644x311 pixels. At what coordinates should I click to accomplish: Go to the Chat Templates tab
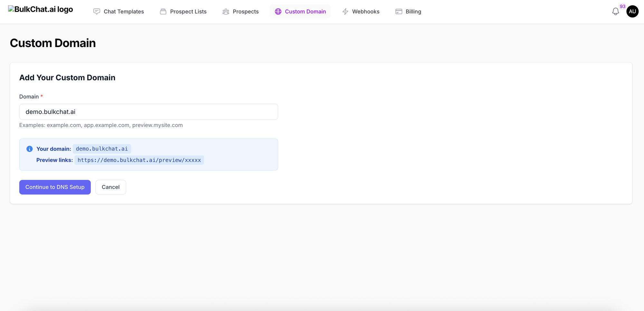(x=124, y=12)
